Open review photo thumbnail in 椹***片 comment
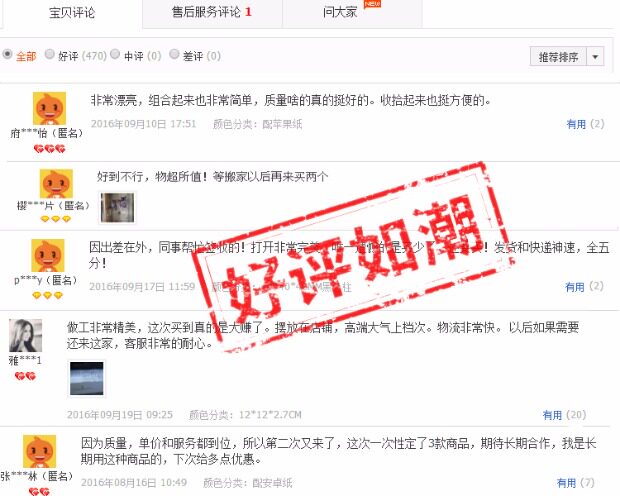Screen dimensions: 620x496 pos(117,208)
